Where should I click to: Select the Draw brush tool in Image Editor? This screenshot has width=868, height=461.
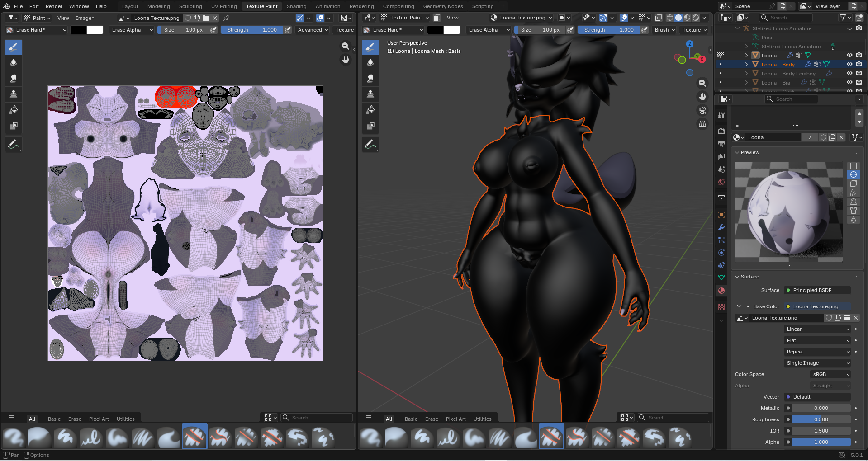point(14,47)
